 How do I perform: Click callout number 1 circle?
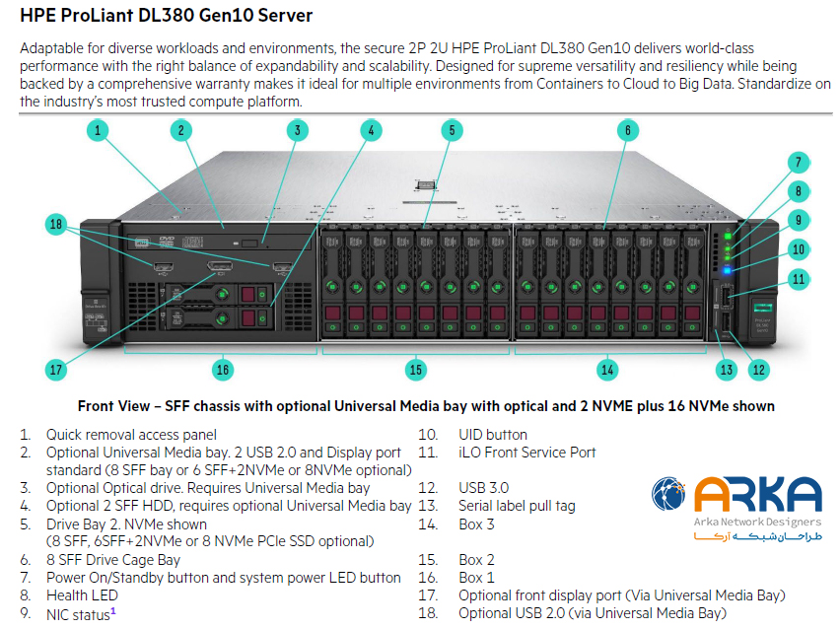(x=97, y=129)
